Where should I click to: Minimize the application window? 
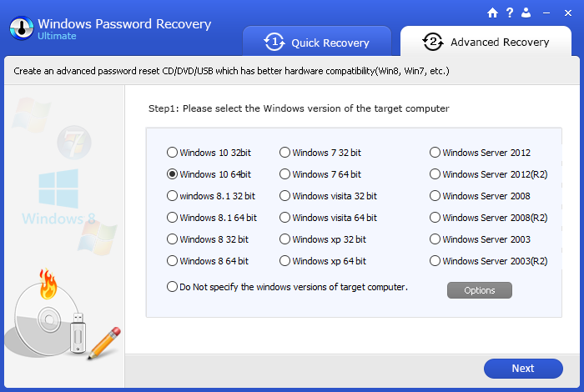(x=546, y=13)
